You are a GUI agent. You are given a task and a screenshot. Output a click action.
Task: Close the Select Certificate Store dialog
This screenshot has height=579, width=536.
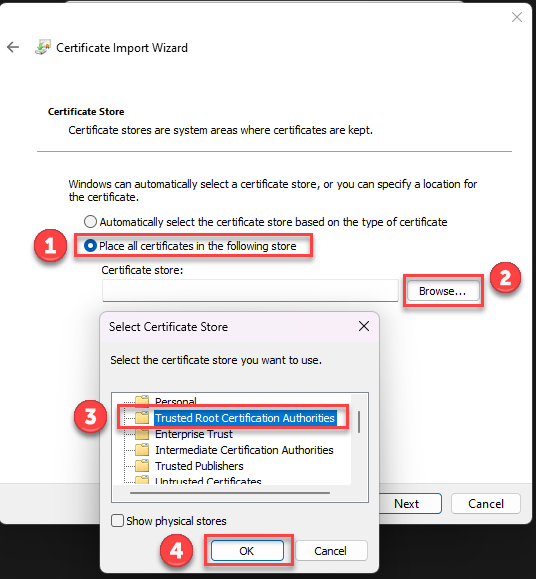pos(364,326)
